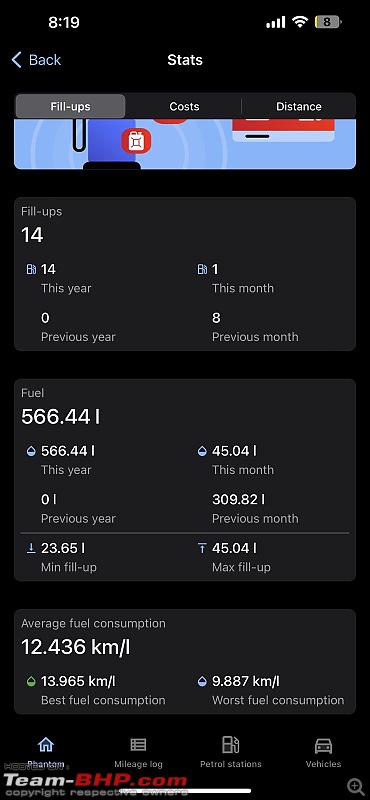Open the Petrol stations pump icon
Image resolution: width=370 pixels, height=800 pixels.
(x=231, y=744)
